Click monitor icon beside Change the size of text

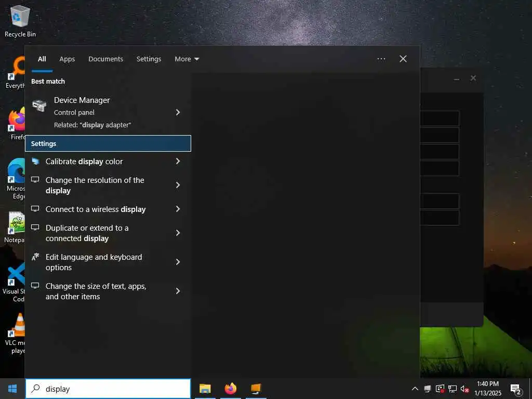[x=35, y=286]
